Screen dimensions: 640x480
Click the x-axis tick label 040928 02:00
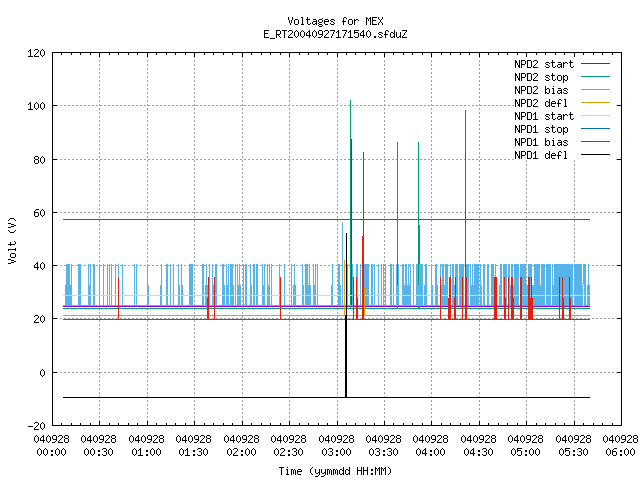point(242,446)
